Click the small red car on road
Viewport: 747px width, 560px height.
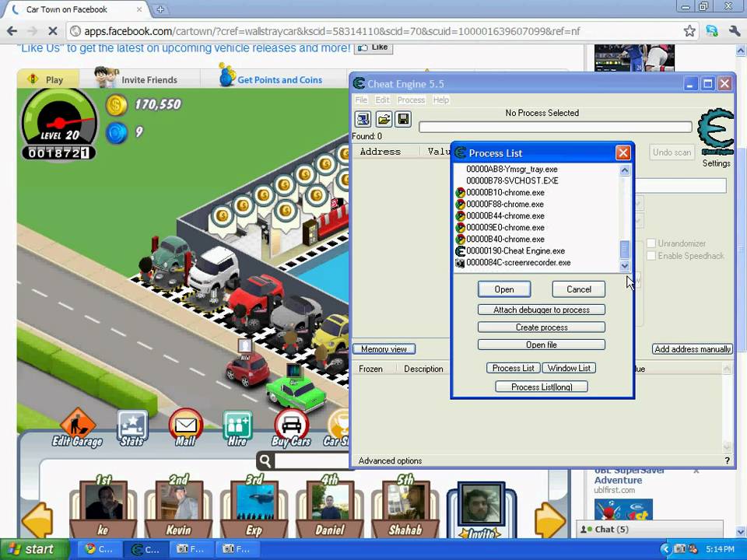(x=247, y=369)
